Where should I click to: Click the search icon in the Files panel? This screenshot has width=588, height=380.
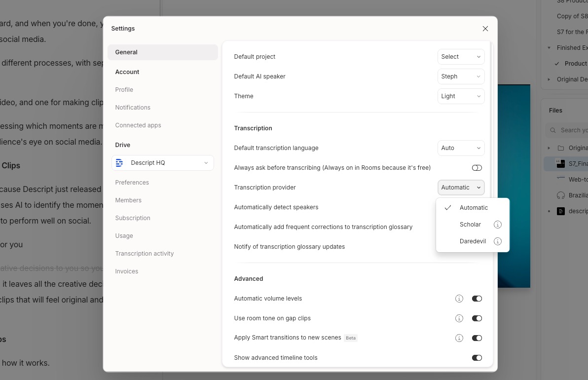click(x=553, y=130)
